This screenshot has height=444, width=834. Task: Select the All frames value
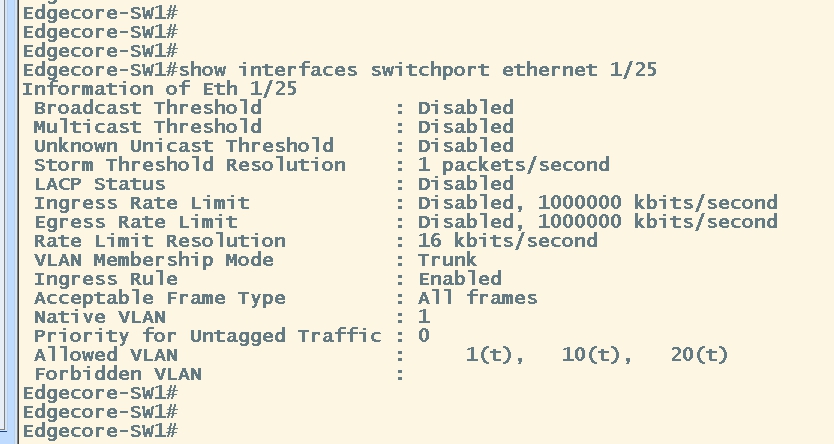478,298
